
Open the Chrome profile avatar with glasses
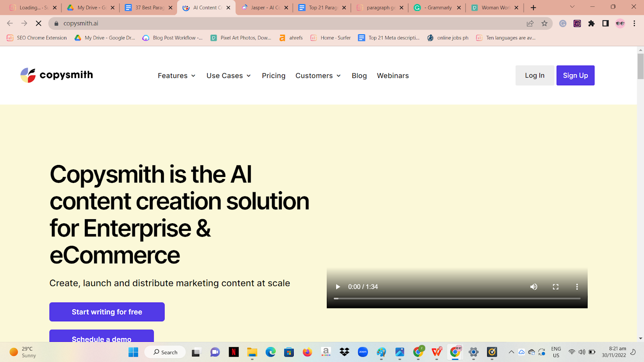click(620, 23)
